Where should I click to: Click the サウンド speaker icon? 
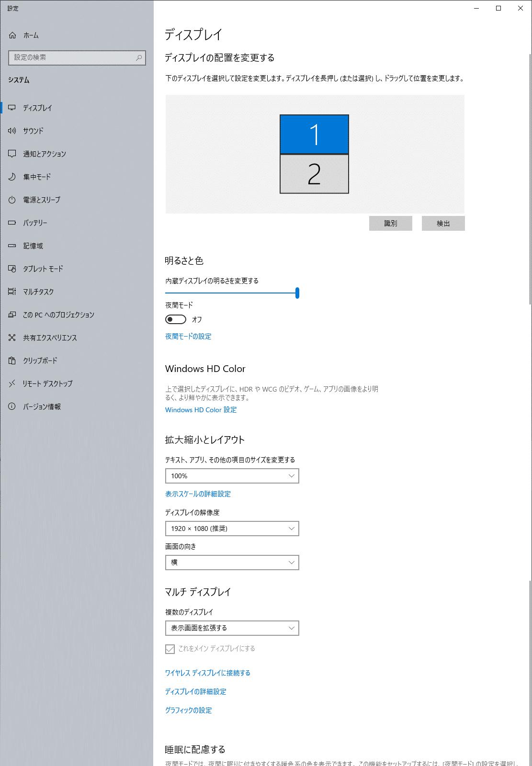[x=12, y=131]
